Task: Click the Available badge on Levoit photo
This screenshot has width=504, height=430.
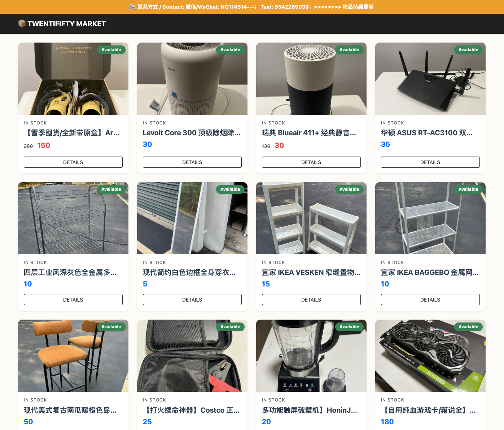Action: (230, 50)
